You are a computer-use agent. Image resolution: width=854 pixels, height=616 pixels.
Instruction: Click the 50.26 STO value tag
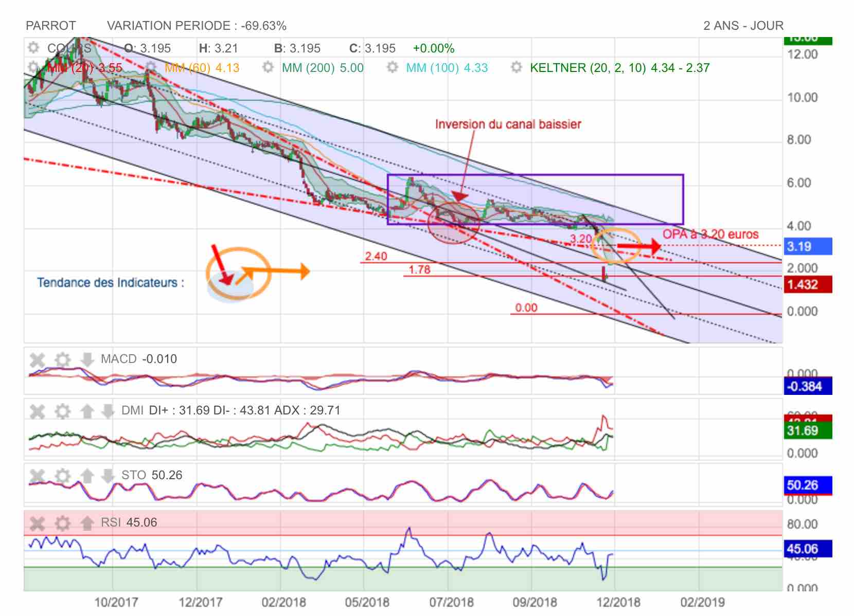click(x=807, y=485)
